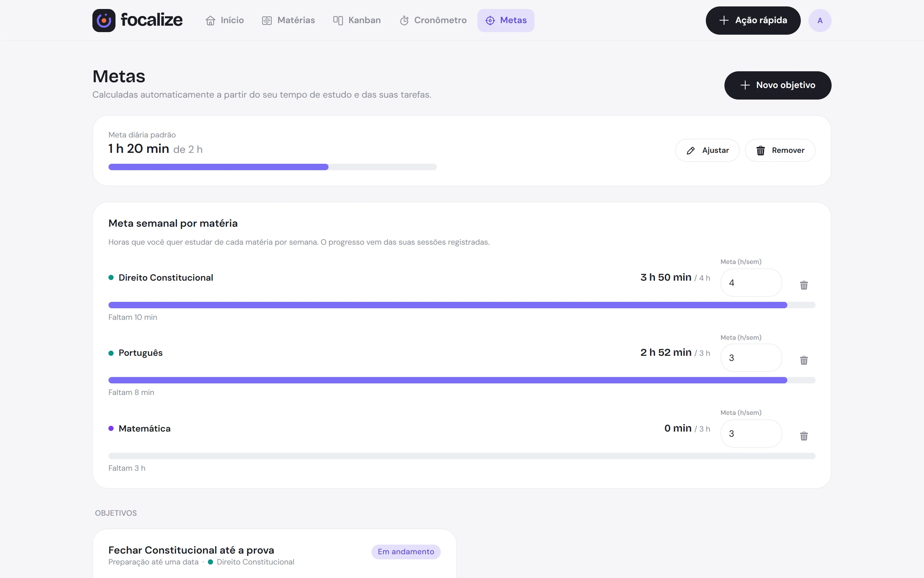Click the focalize logo icon
924x578 pixels.
click(104, 20)
